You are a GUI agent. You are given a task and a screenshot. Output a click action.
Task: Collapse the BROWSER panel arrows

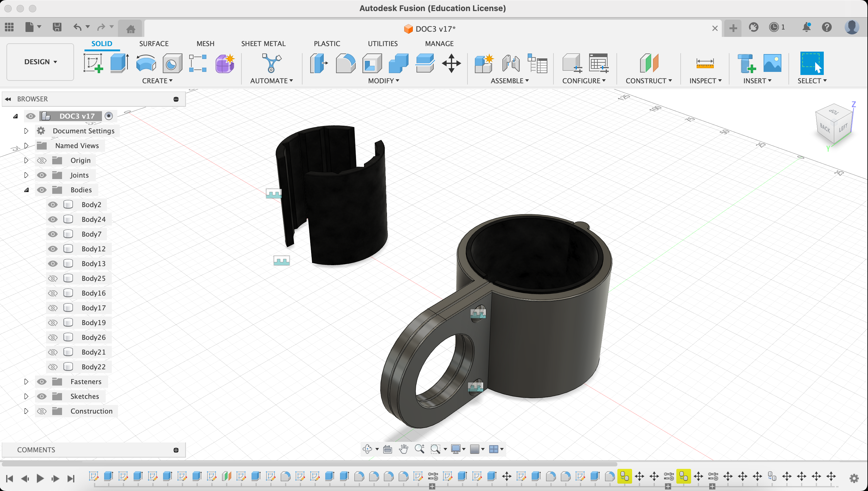click(x=8, y=99)
